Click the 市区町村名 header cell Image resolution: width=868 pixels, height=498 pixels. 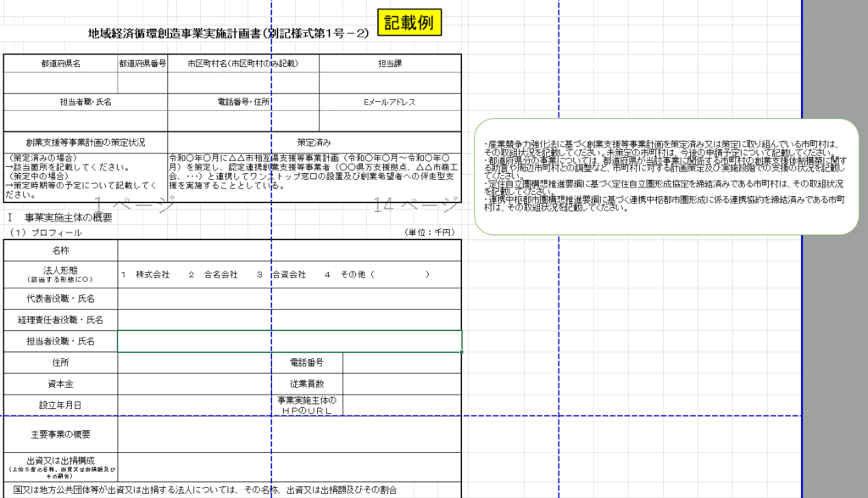(x=242, y=64)
